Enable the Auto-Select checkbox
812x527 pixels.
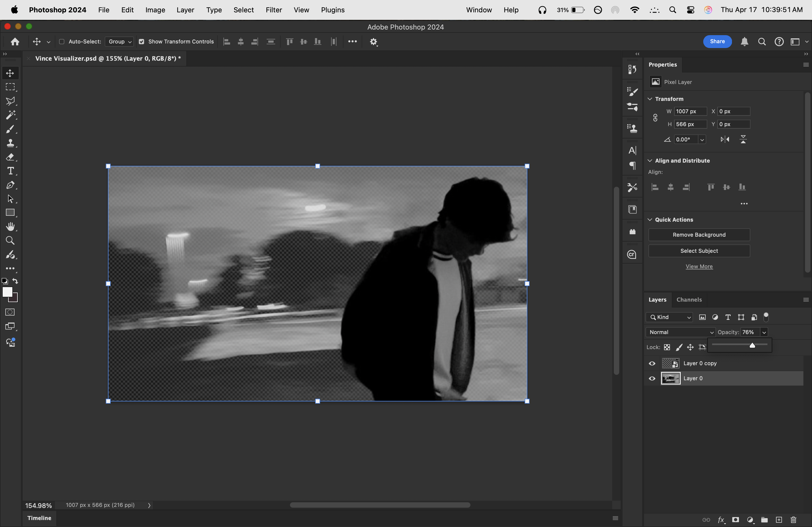point(62,42)
